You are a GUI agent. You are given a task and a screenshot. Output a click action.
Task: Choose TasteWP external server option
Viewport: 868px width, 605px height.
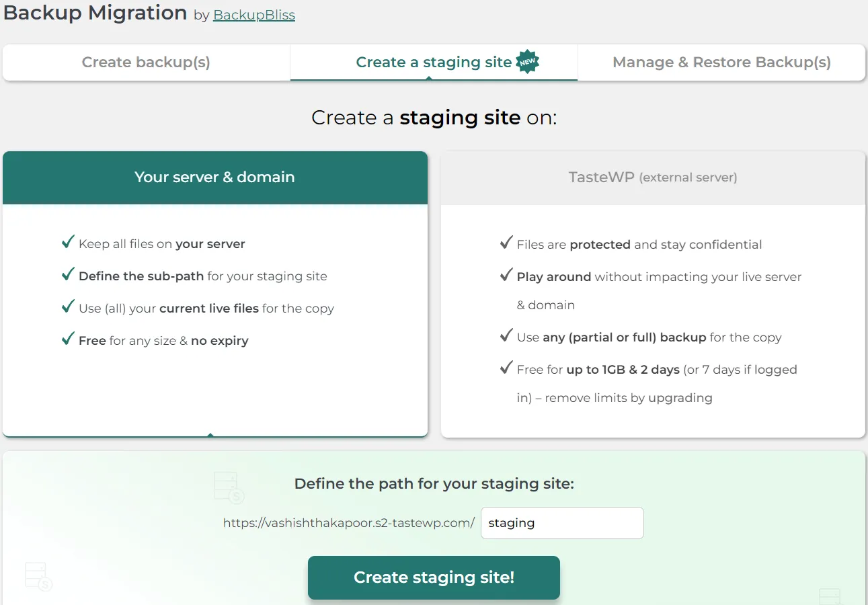pyautogui.click(x=653, y=177)
